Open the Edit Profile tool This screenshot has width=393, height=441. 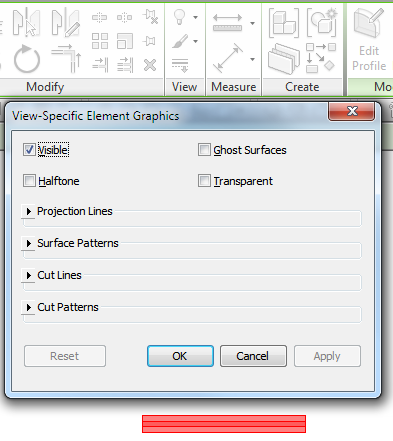pos(369,39)
